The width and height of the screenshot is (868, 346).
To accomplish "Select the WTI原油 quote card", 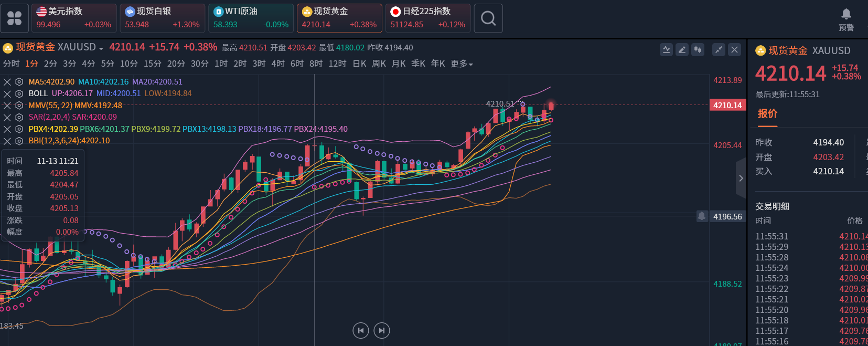I will (x=251, y=18).
